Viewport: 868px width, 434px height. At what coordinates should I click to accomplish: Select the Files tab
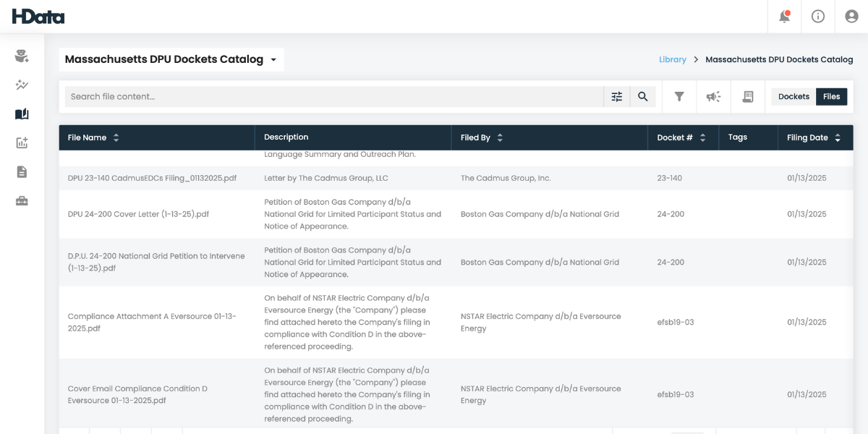831,96
